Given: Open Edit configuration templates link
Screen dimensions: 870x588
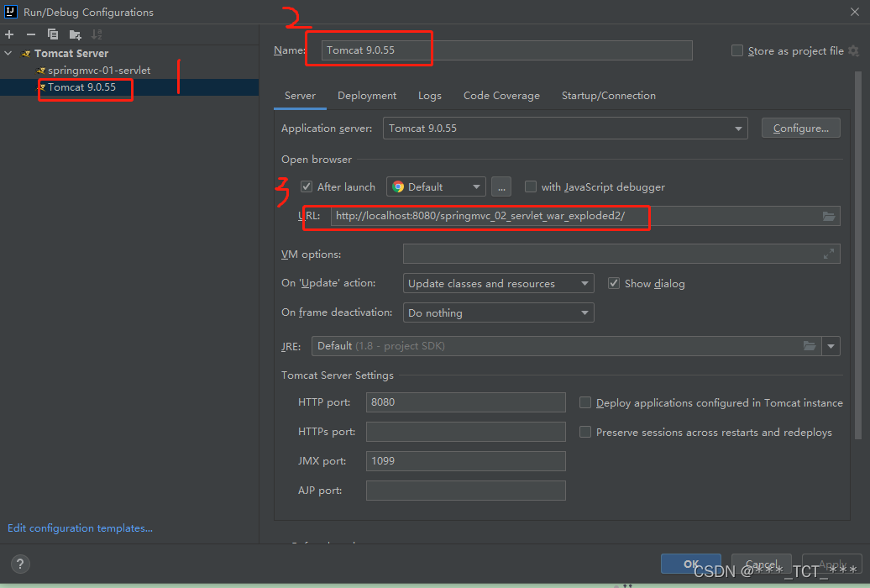Looking at the screenshot, I should [80, 528].
